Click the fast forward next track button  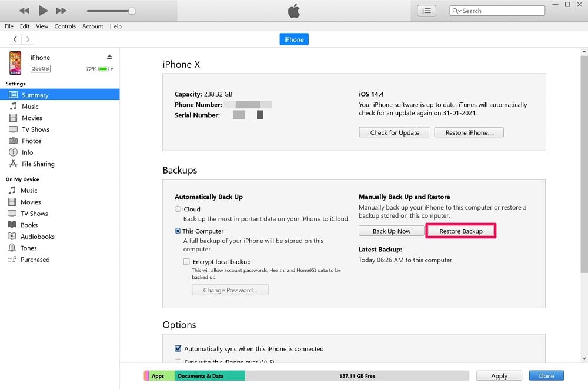click(61, 11)
